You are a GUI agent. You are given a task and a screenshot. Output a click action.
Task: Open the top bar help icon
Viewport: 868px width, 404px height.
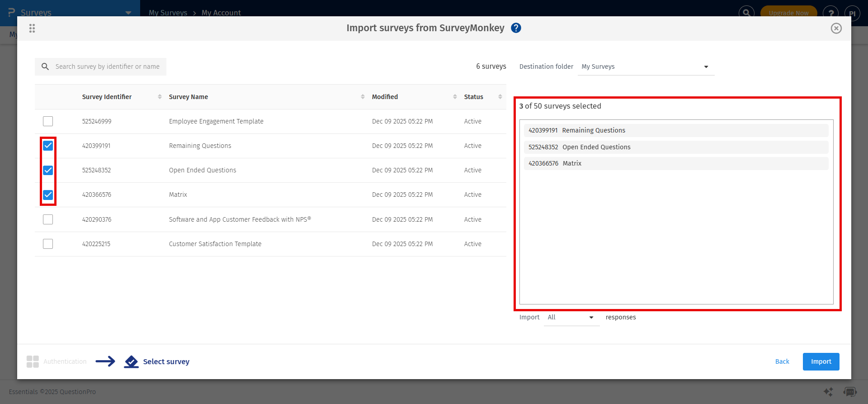pos(831,13)
